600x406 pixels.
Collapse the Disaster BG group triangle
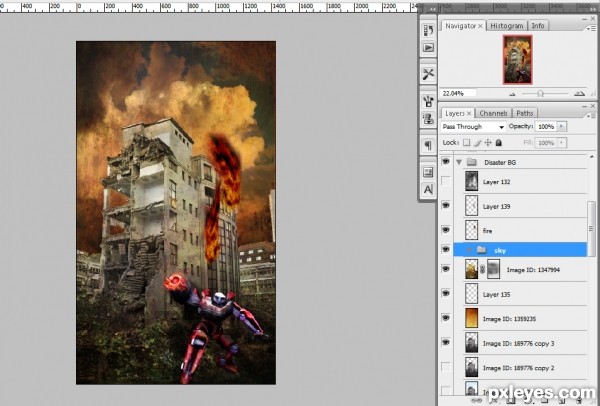(459, 162)
